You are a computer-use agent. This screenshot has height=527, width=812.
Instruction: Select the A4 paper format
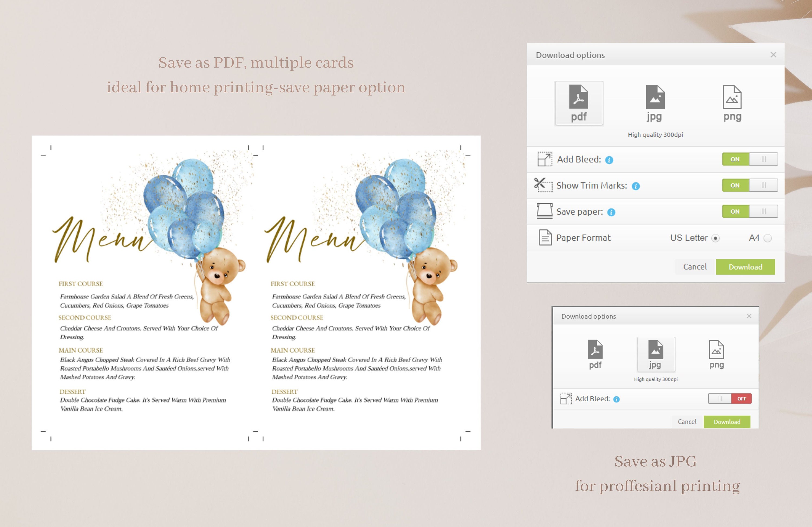coord(768,238)
